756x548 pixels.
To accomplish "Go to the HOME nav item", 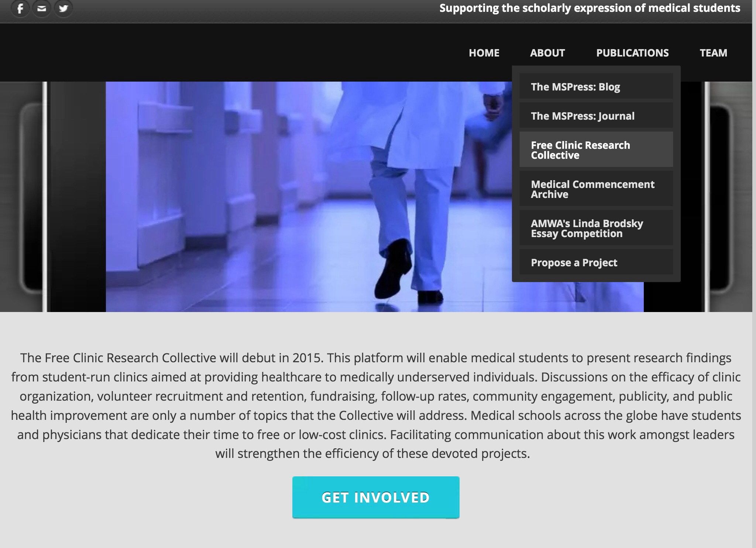I will pyautogui.click(x=484, y=53).
